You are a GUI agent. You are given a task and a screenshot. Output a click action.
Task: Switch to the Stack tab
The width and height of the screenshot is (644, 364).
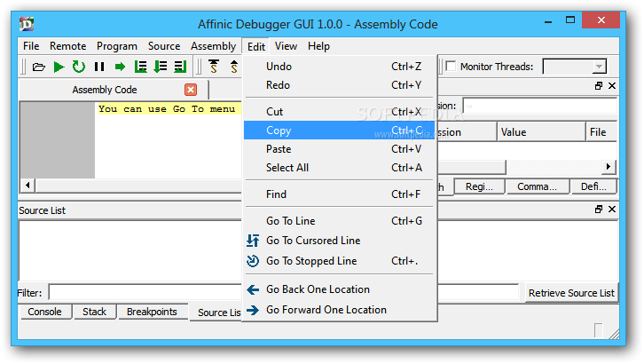pyautogui.click(x=94, y=312)
